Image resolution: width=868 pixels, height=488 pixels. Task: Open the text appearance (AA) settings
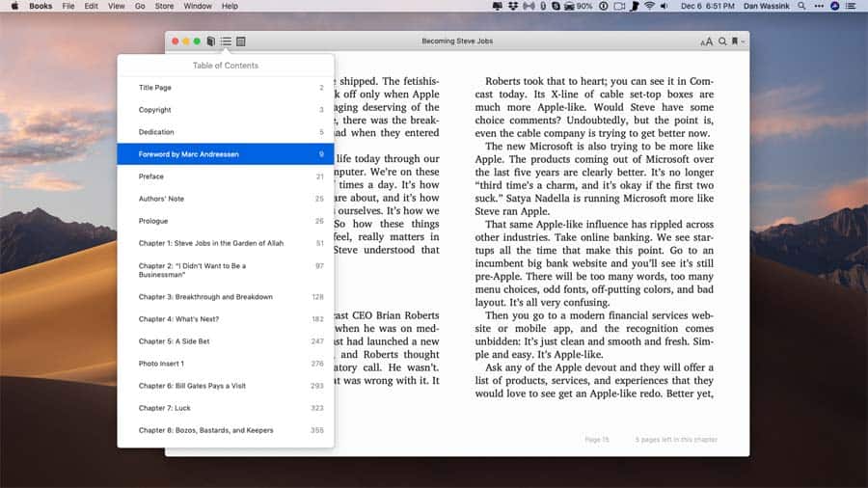point(706,41)
